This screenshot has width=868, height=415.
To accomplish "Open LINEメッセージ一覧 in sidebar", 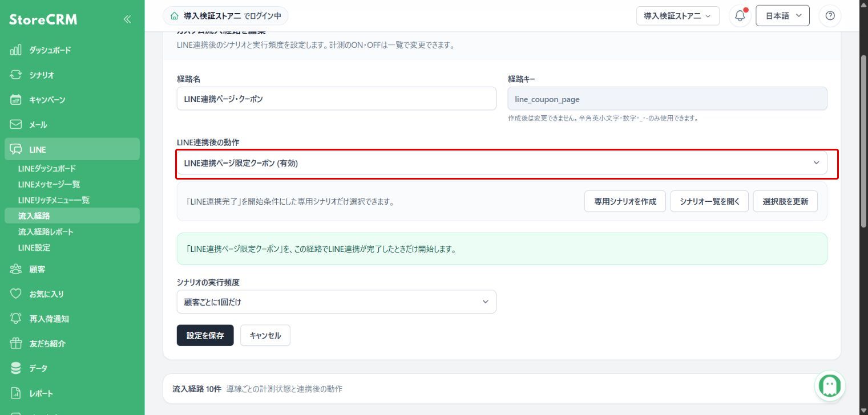I will [49, 184].
